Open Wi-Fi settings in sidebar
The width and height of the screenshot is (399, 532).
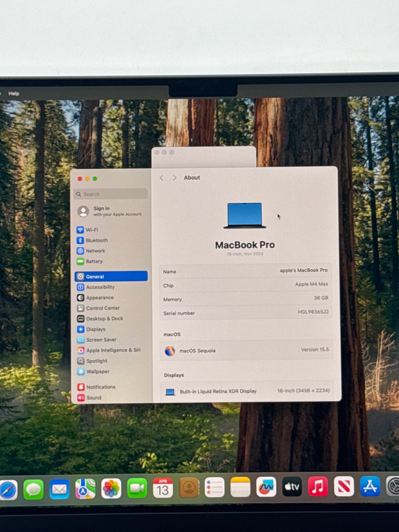91,230
